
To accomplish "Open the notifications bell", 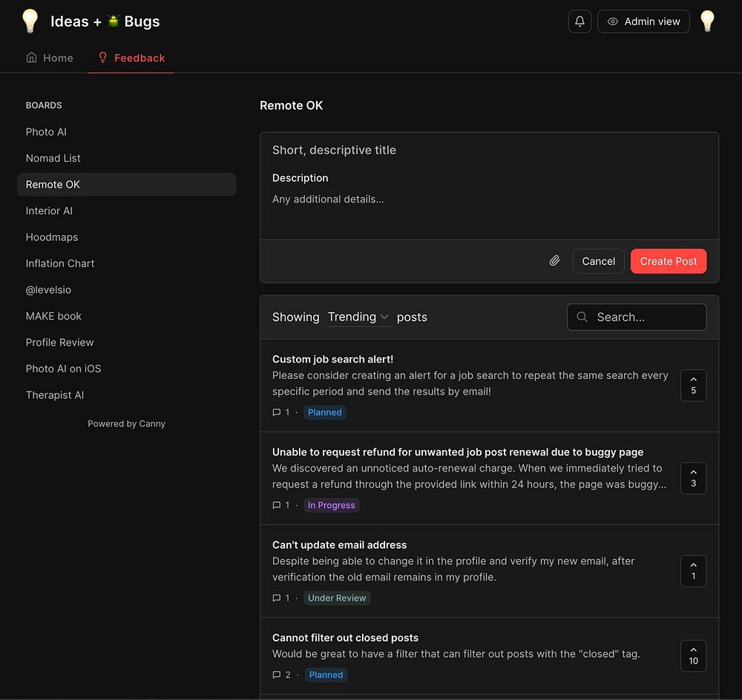I will pos(580,22).
